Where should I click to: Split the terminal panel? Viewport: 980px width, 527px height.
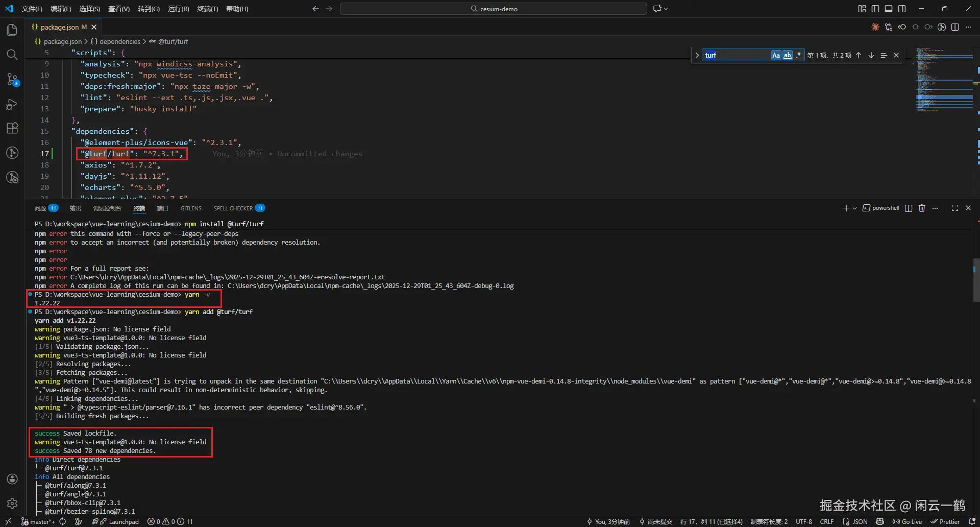coord(909,208)
